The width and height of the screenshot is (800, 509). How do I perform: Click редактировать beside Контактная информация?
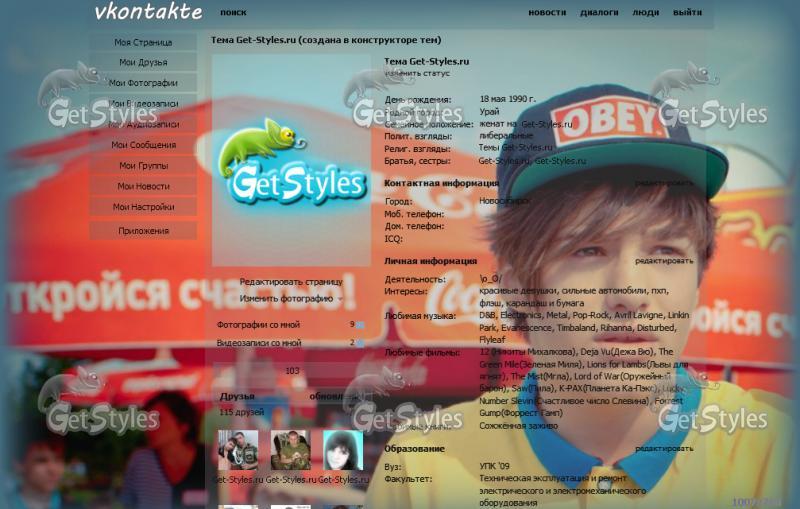tap(664, 183)
